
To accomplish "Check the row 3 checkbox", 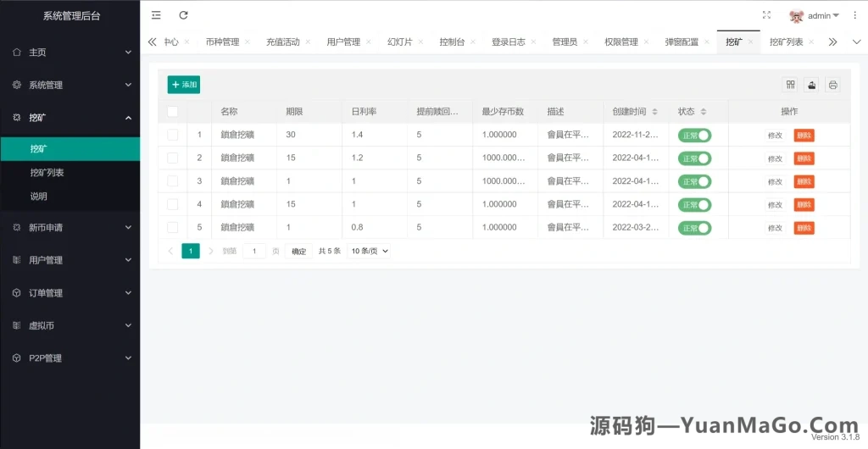I will pyautogui.click(x=173, y=181).
